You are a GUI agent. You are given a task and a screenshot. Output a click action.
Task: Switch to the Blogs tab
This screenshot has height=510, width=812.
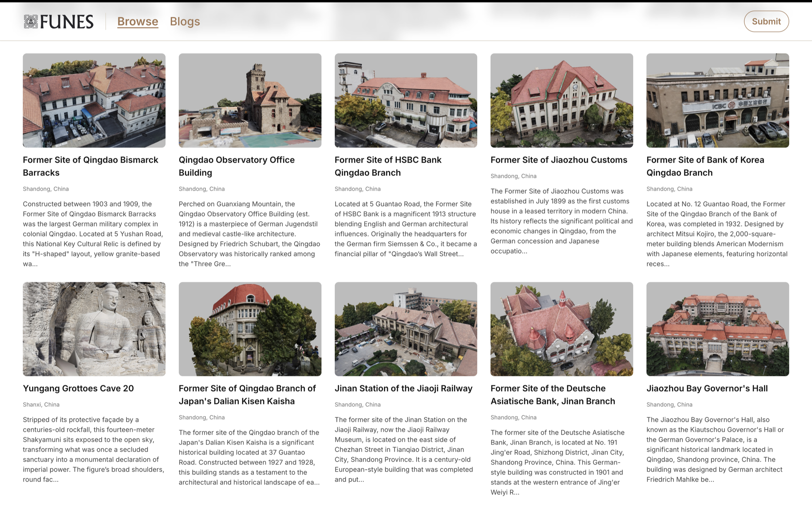coord(185,21)
